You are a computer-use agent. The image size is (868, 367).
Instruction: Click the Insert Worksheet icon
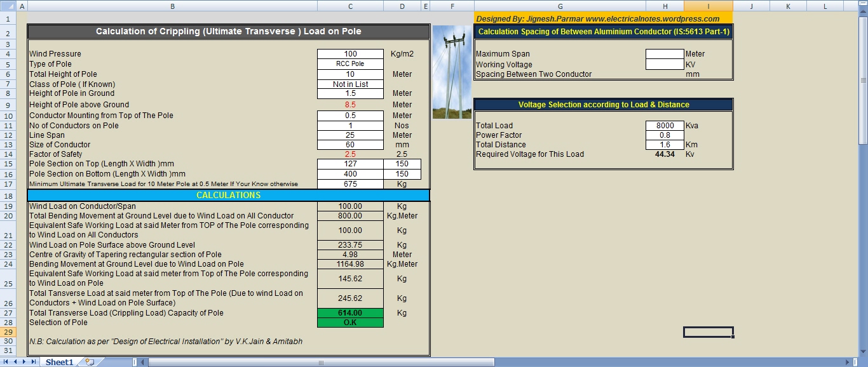[x=90, y=362]
